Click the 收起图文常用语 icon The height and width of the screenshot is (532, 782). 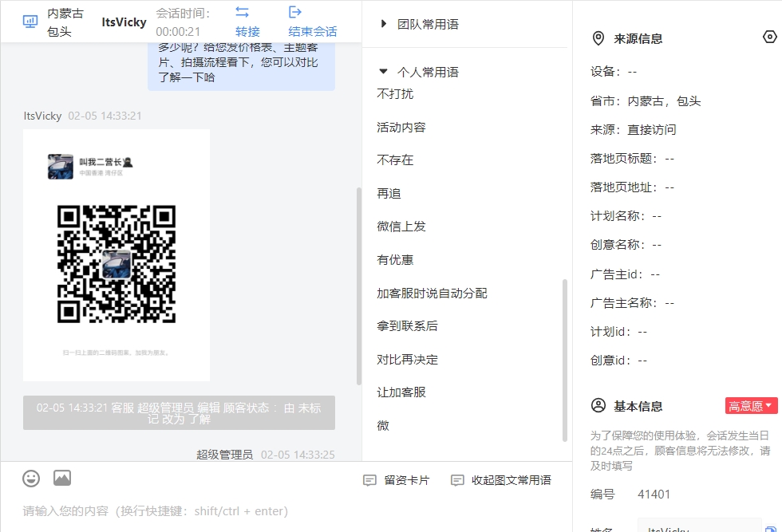pos(457,480)
